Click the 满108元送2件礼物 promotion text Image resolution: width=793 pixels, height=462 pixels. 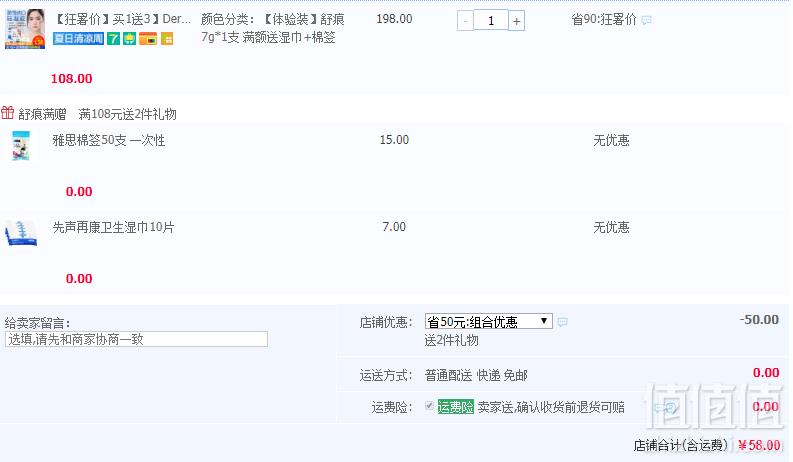(127, 114)
